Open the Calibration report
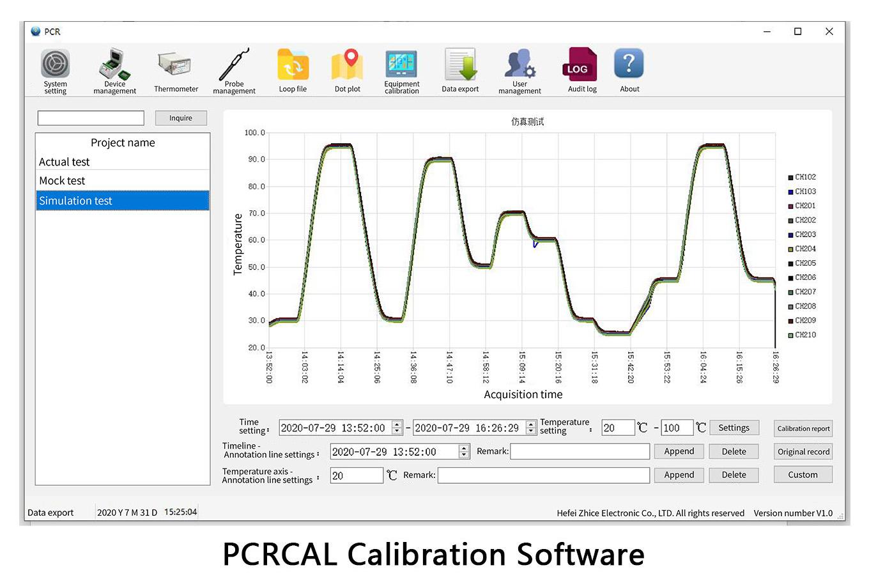The image size is (869, 588). click(x=803, y=429)
